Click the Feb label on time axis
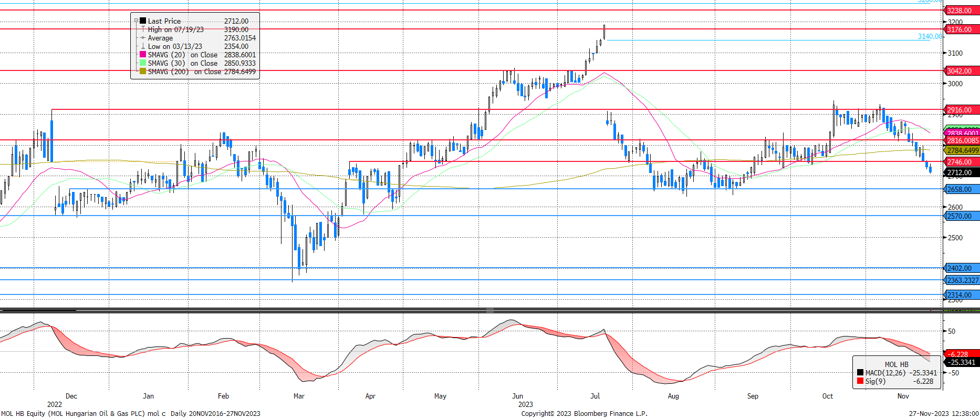Image resolution: width=980 pixels, height=418 pixels. pos(224,396)
